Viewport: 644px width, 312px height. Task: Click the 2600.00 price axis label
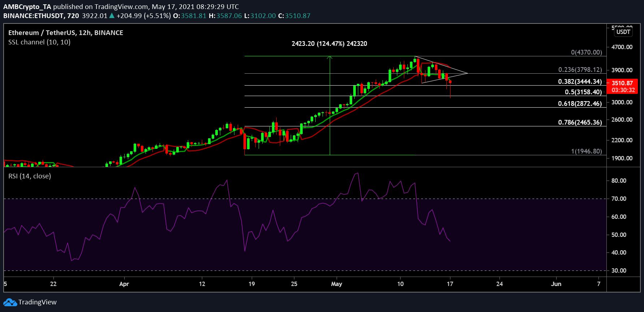[x=622, y=120]
